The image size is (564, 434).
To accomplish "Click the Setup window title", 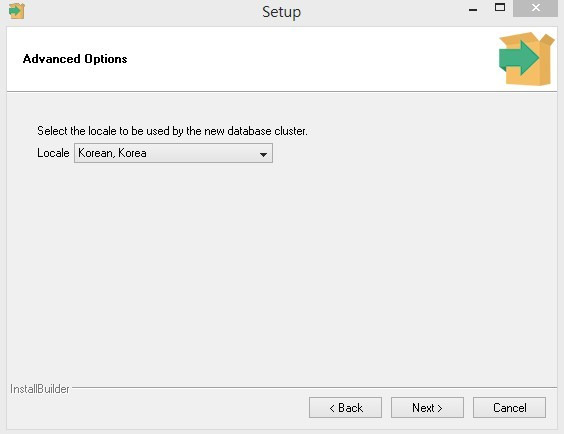I will [x=281, y=12].
